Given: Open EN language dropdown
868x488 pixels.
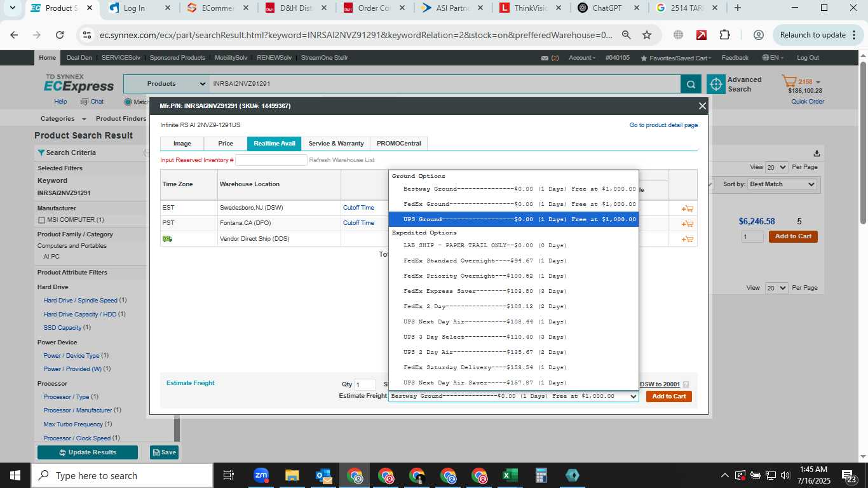Looking at the screenshot, I should click(773, 58).
